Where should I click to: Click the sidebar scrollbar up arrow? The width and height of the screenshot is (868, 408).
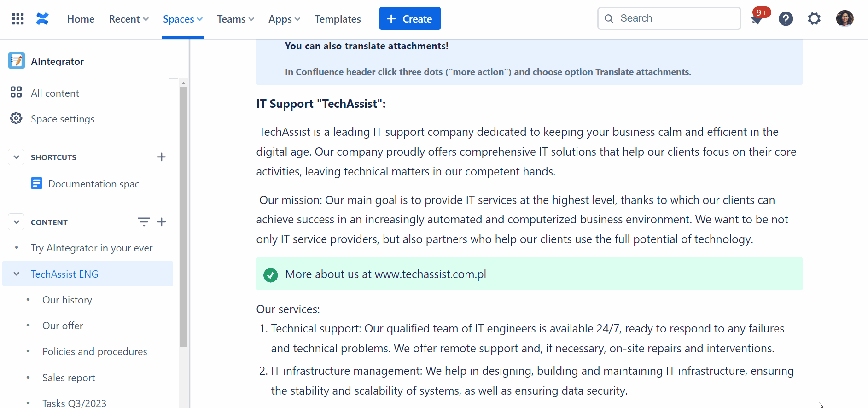click(183, 83)
